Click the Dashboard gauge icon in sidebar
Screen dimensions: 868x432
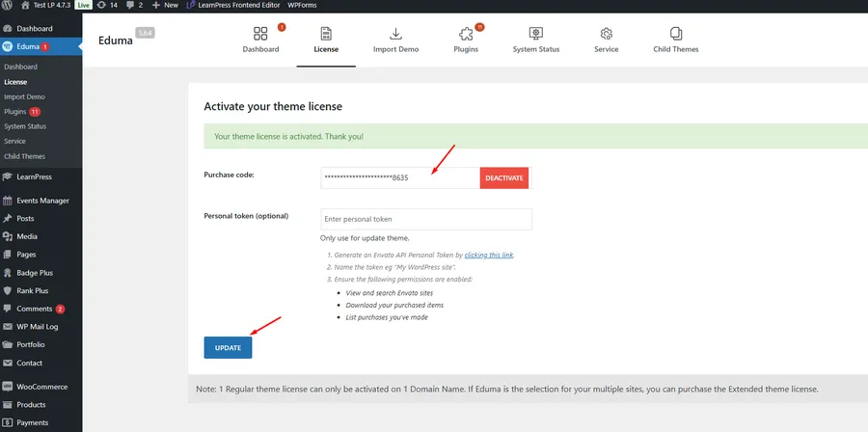(x=7, y=29)
